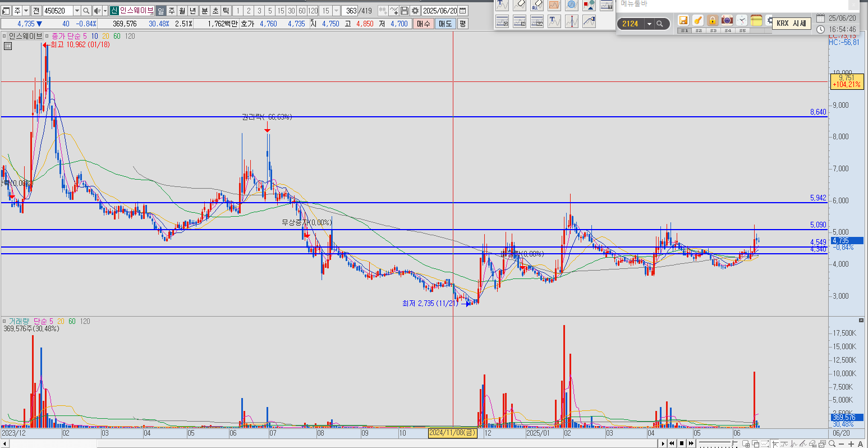
Task: Click the shapes drawing tool icon
Action: 589,5
